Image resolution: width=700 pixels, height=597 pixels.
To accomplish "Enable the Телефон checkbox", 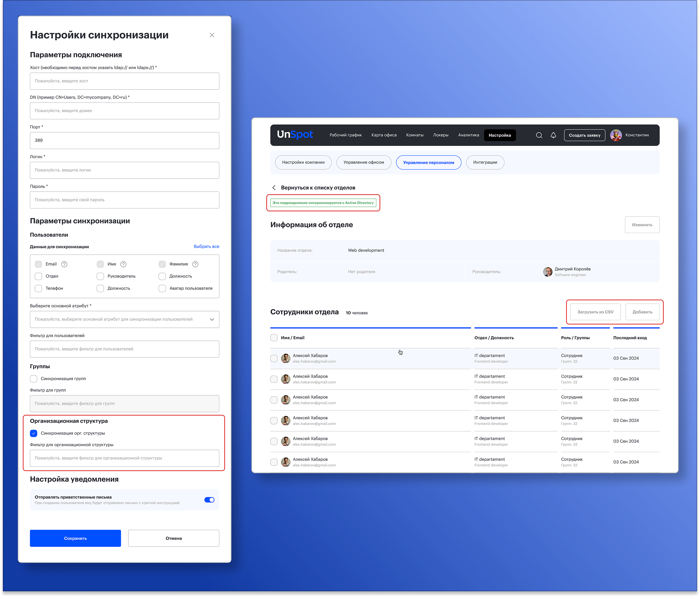I will [x=38, y=288].
